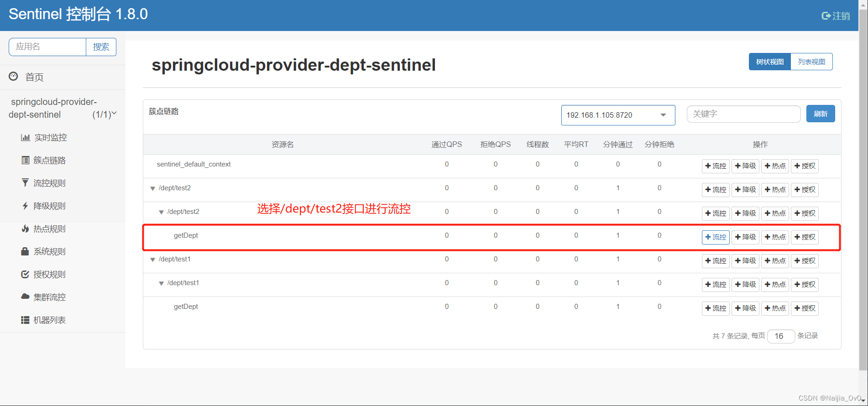Screen dimensions: 868x406
Task: Add 降级 for top-level /dept/test2
Action: click(x=745, y=190)
